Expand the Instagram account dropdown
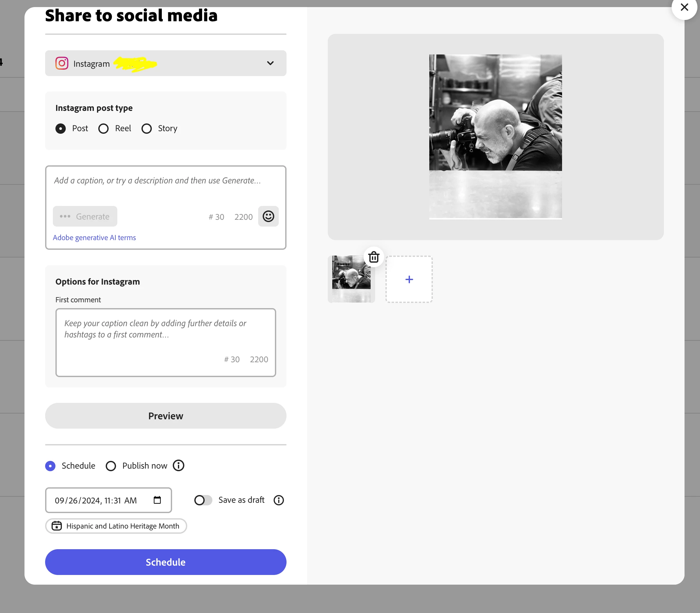Screen dimensions: 700x613 tap(270, 63)
